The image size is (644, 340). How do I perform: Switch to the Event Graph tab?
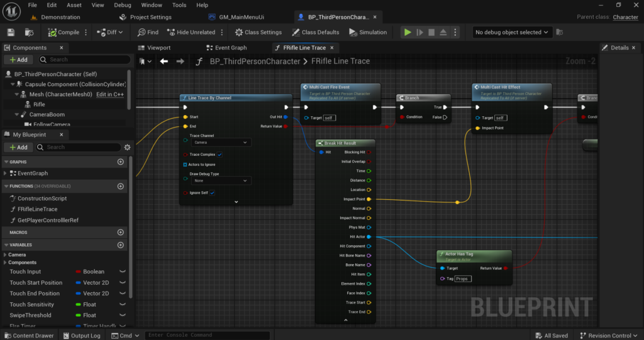click(x=226, y=48)
